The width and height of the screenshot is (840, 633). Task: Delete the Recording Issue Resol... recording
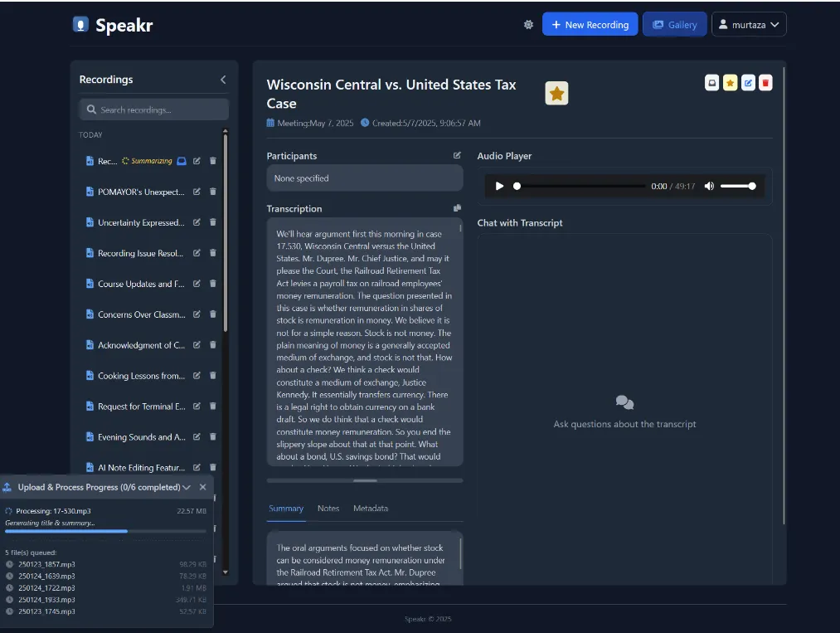(212, 252)
